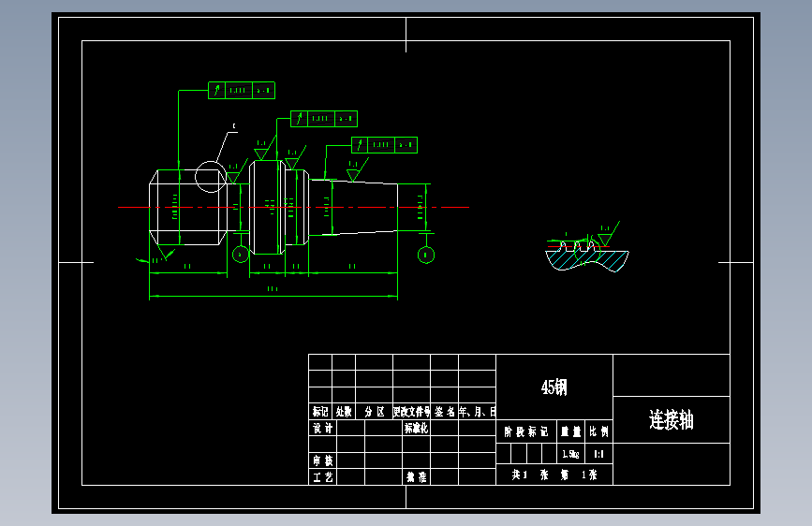Select the scale value 1:1
This screenshot has width=812, height=526.
[x=598, y=454]
